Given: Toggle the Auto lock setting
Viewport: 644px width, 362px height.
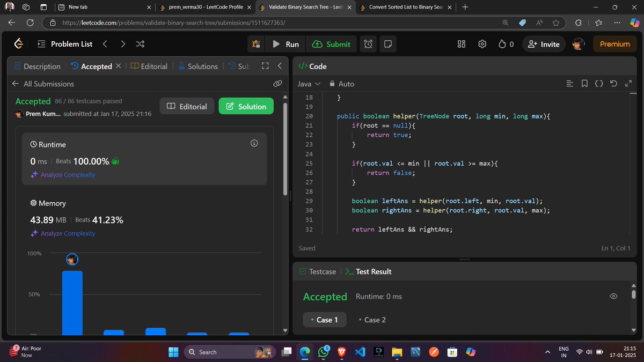Looking at the screenshot, I should [342, 84].
